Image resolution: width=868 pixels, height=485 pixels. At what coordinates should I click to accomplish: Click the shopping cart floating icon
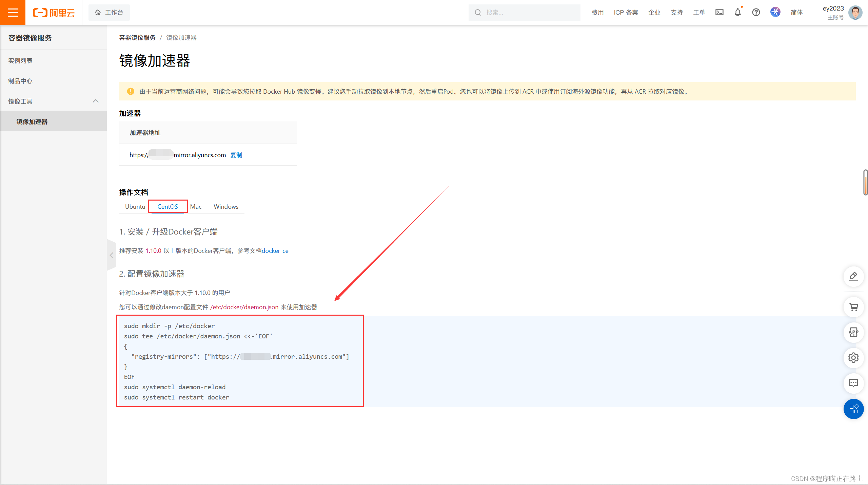tap(853, 307)
